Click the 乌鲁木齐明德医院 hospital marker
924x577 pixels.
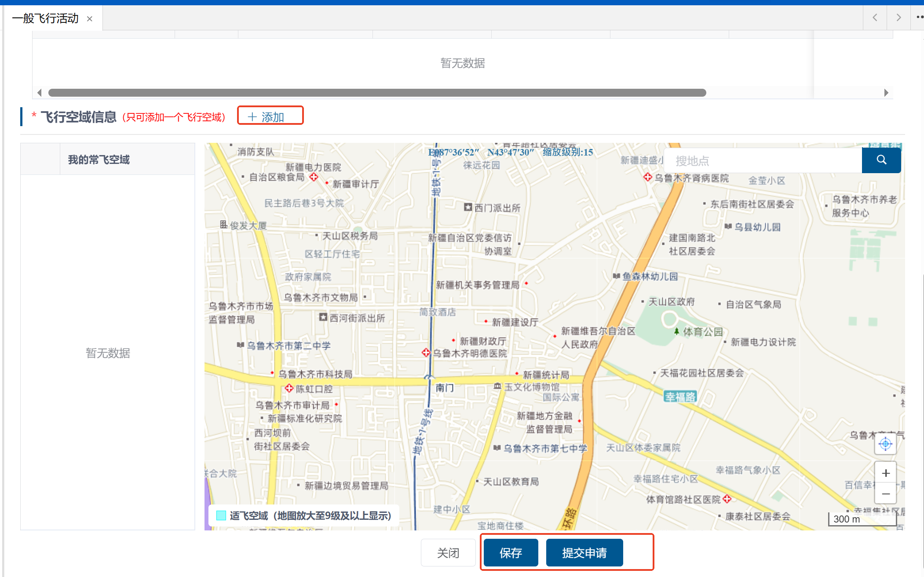click(426, 352)
